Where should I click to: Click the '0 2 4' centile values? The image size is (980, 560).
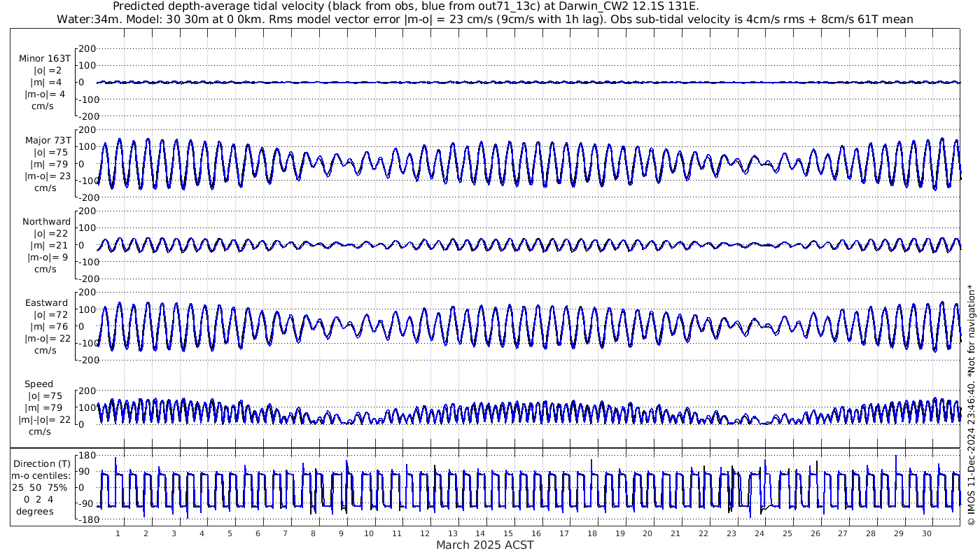39,500
